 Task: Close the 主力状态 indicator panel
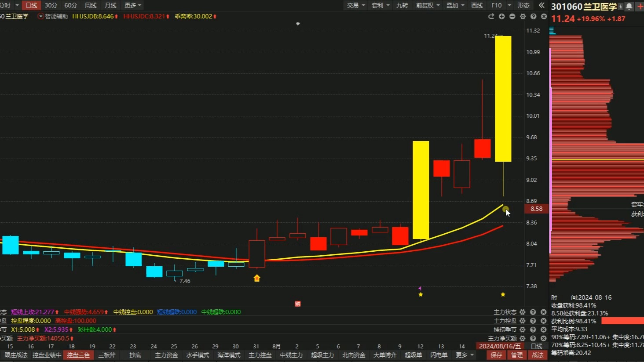544,312
